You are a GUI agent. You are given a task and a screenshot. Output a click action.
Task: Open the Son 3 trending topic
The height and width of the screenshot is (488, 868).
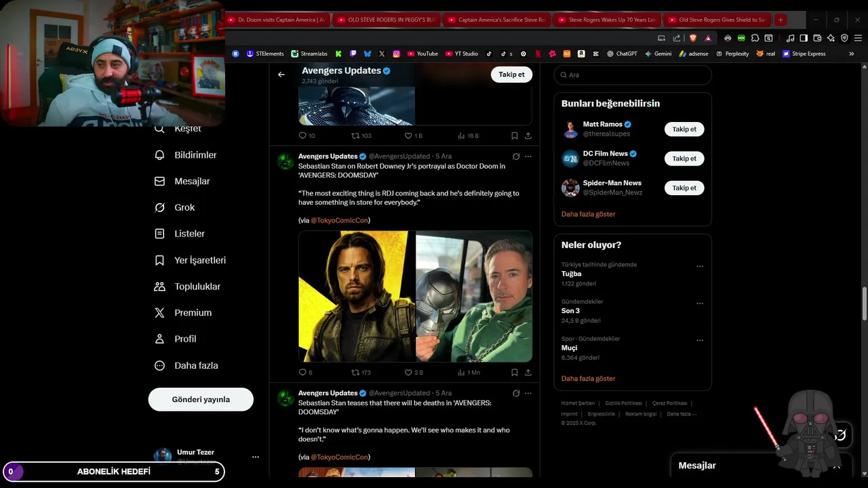570,310
